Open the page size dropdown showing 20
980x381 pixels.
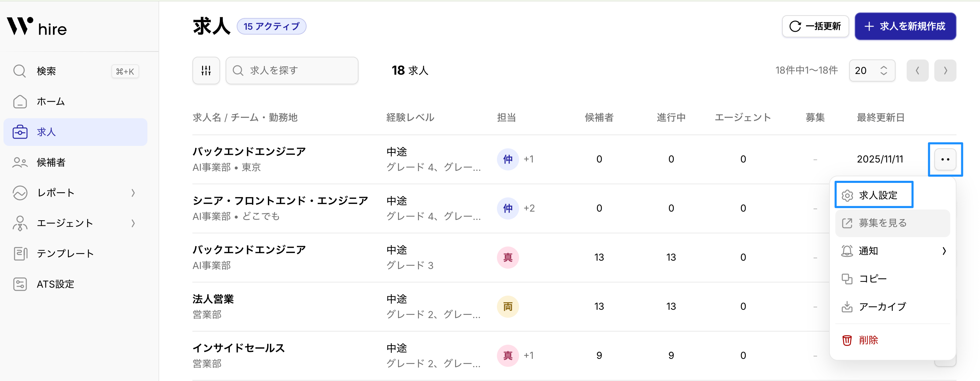click(872, 70)
